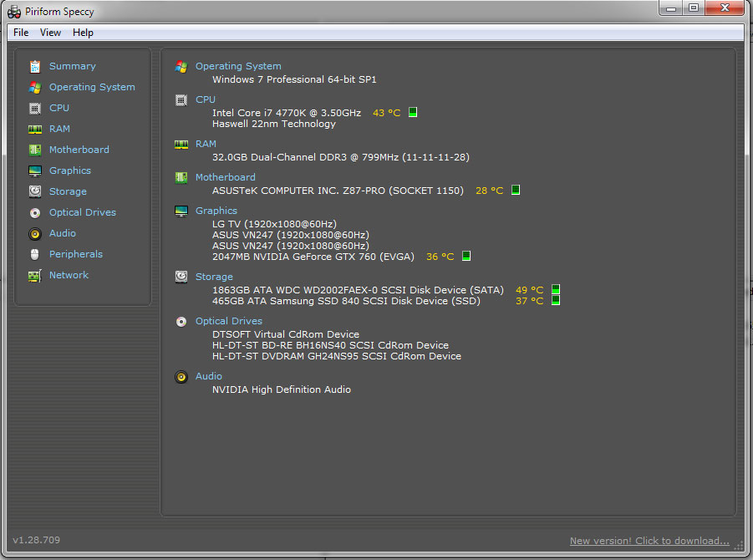753x560 pixels.
Task: Click the Summary clipboard icon in sidebar
Action: coord(34,66)
